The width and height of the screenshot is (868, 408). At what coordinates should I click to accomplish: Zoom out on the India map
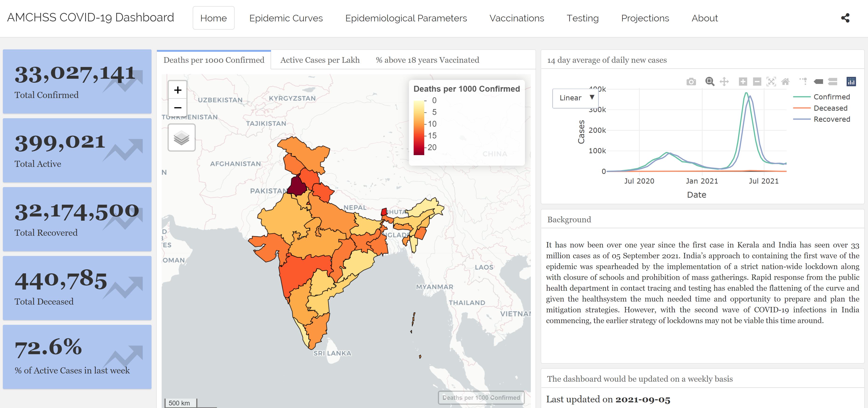(x=178, y=108)
